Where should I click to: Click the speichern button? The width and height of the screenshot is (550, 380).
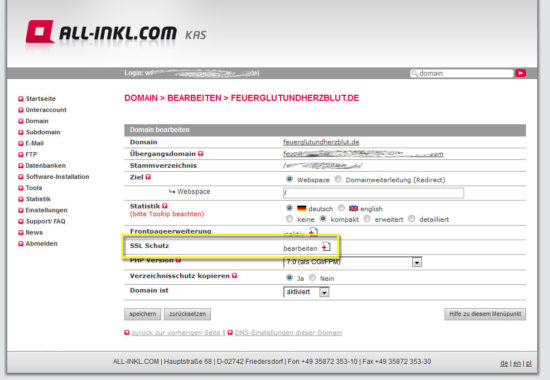coord(142,314)
